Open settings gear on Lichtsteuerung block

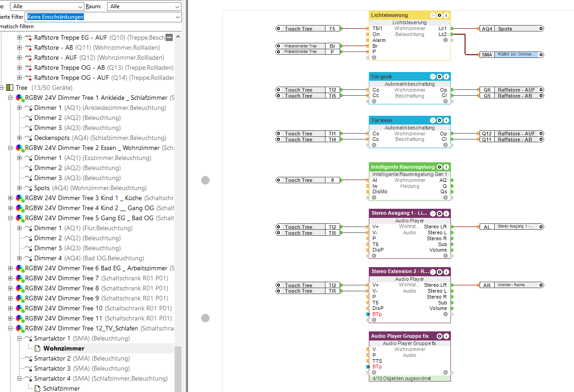coord(440,15)
